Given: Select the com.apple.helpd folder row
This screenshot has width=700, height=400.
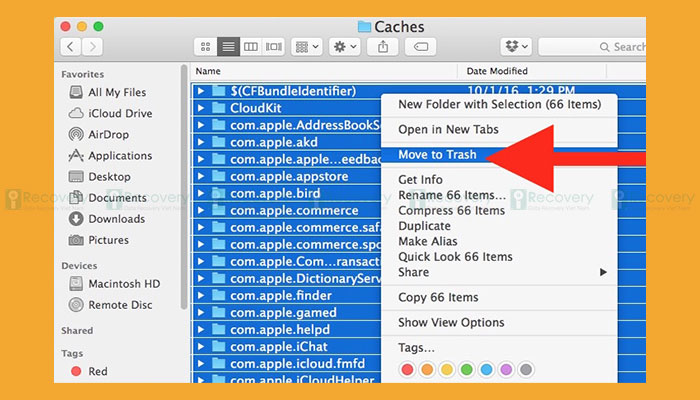Looking at the screenshot, I should point(287,329).
